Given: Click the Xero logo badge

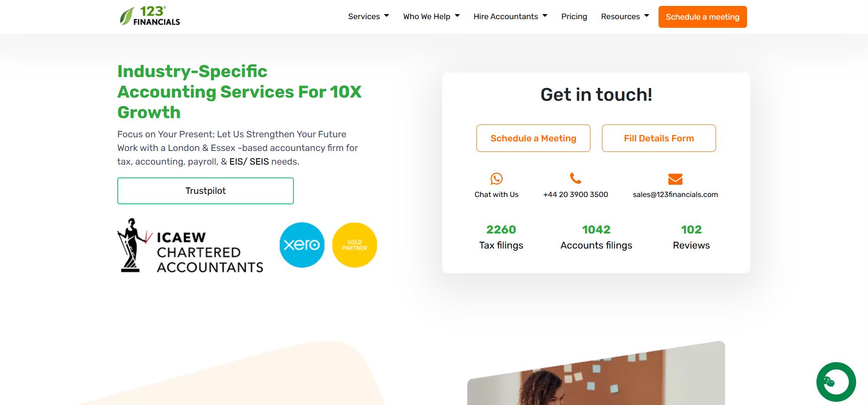Looking at the screenshot, I should (x=302, y=245).
